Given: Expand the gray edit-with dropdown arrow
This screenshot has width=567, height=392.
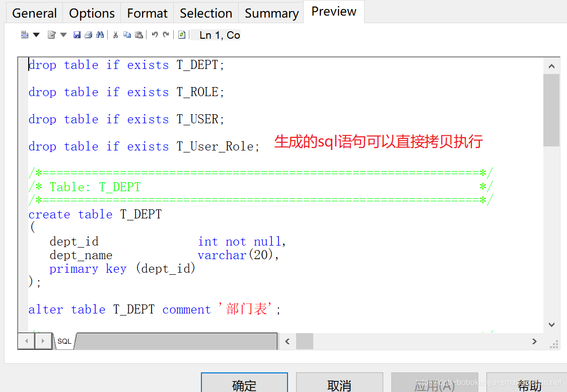Looking at the screenshot, I should [x=63, y=35].
